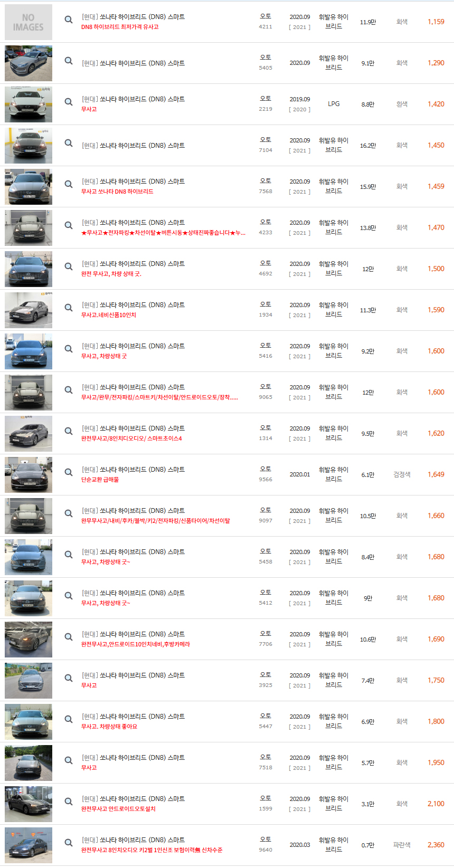Click the 파란색 color cell

[x=402, y=845]
